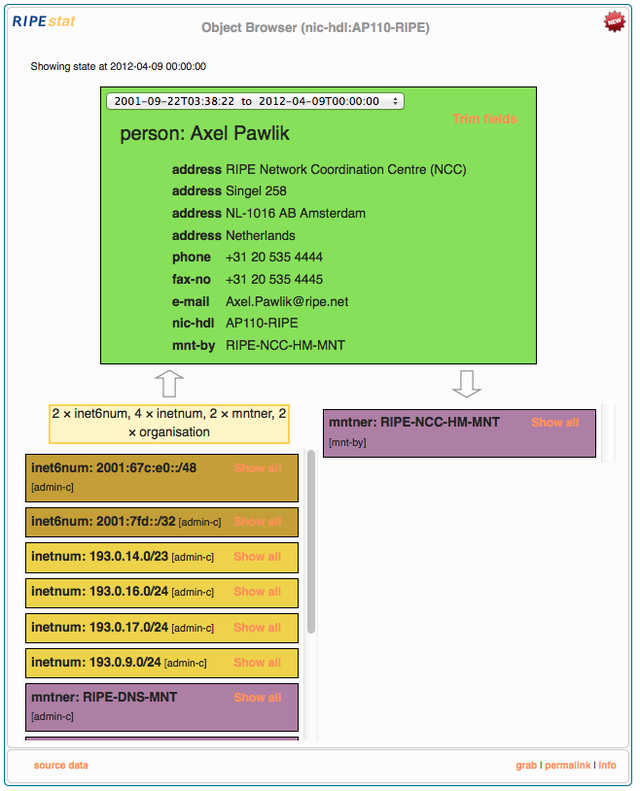Click the down arrow below person box

pos(467,383)
